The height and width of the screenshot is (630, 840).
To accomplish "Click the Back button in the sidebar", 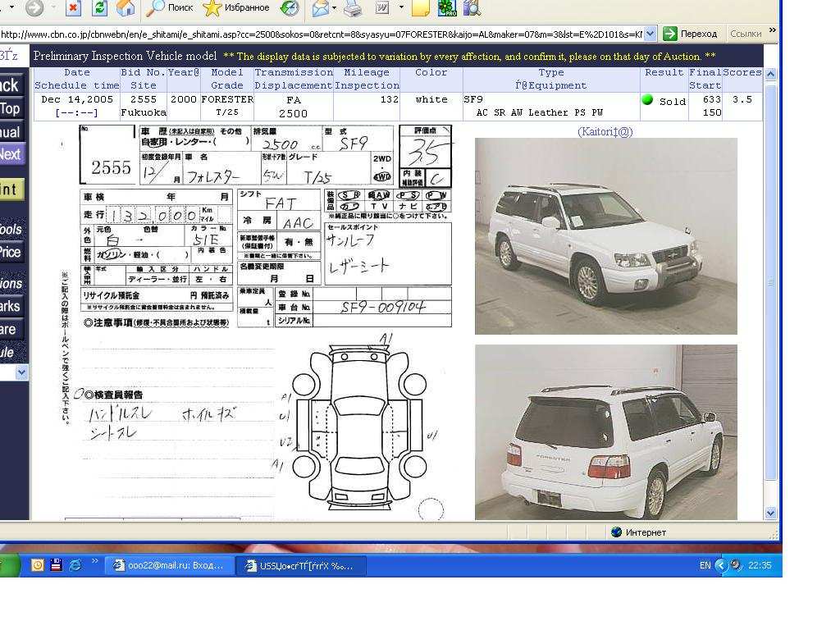I will tap(11, 85).
